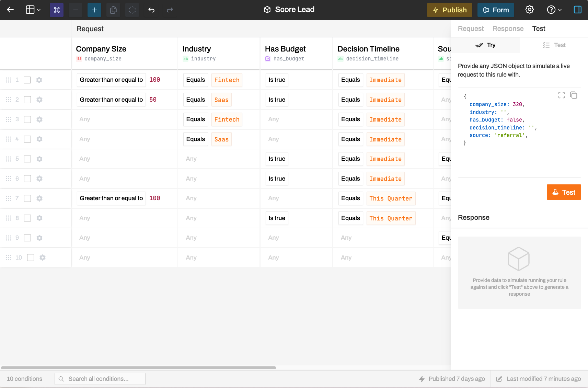Click the plus add row icon

point(94,10)
